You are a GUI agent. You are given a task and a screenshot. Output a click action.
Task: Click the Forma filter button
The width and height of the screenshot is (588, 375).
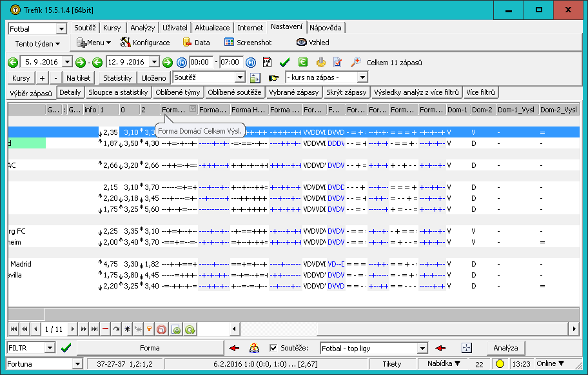tap(150, 348)
